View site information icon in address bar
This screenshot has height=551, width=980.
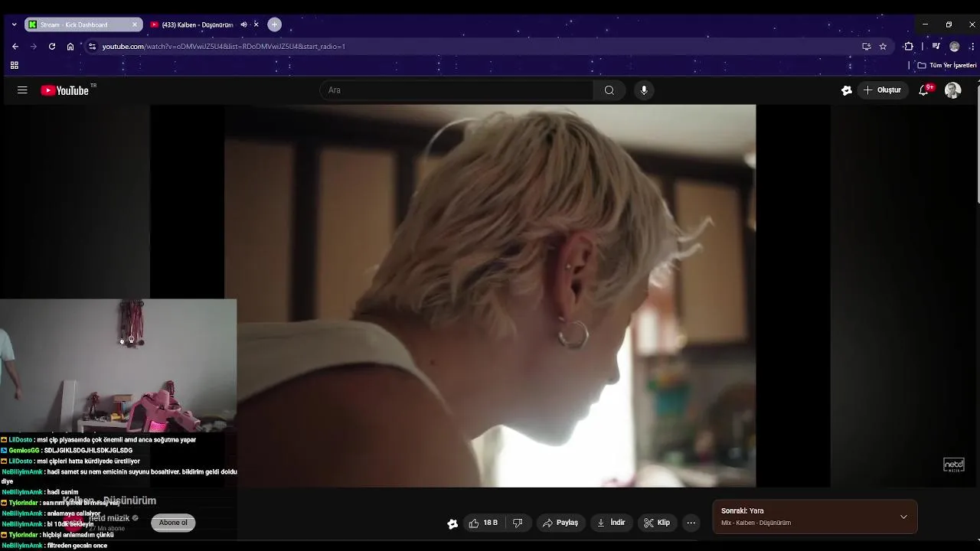tap(92, 47)
